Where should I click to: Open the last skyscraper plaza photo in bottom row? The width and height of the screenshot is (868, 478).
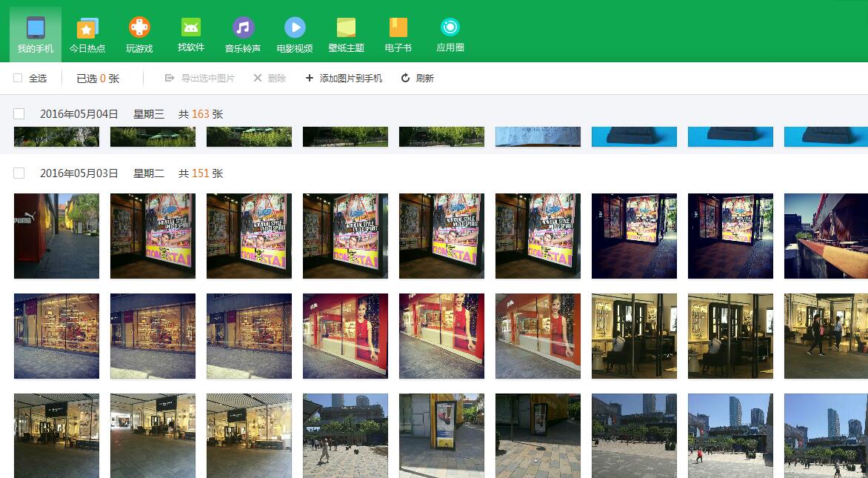tap(826, 436)
